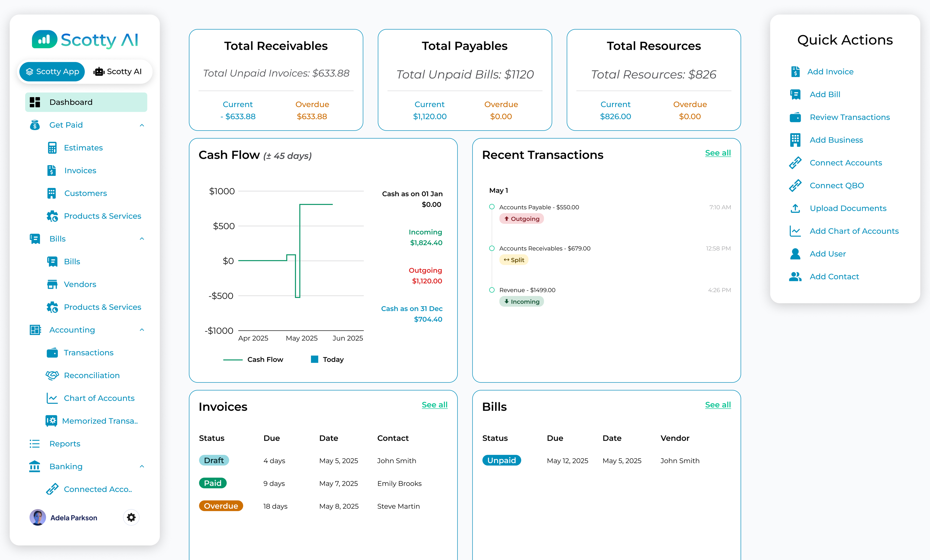Image resolution: width=930 pixels, height=560 pixels.
Task: See all Invoices
Action: 434,405
